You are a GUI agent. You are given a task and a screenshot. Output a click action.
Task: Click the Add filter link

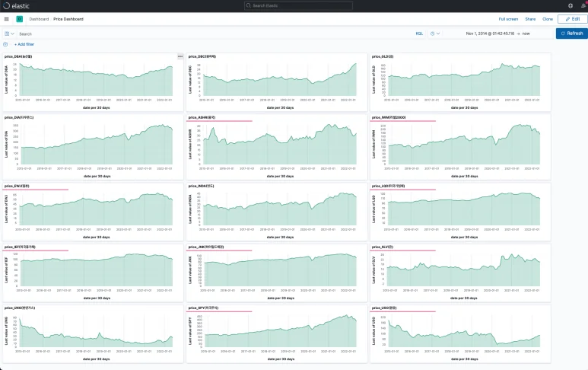point(24,44)
